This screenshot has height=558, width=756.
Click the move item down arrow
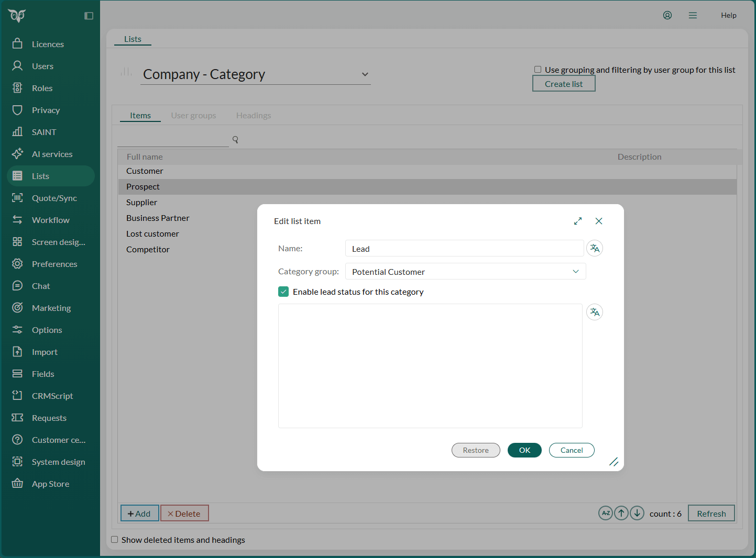(x=637, y=513)
